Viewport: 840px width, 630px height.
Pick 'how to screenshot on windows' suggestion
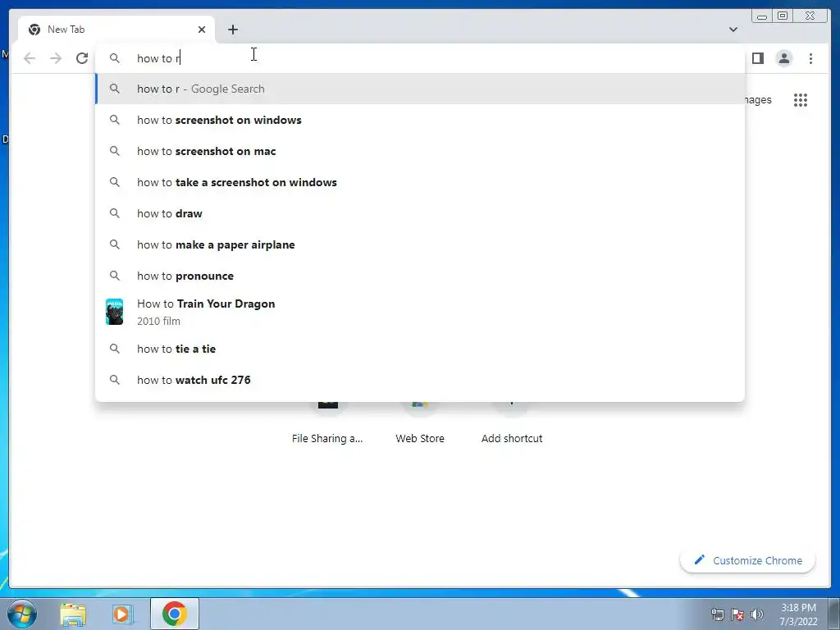point(420,120)
